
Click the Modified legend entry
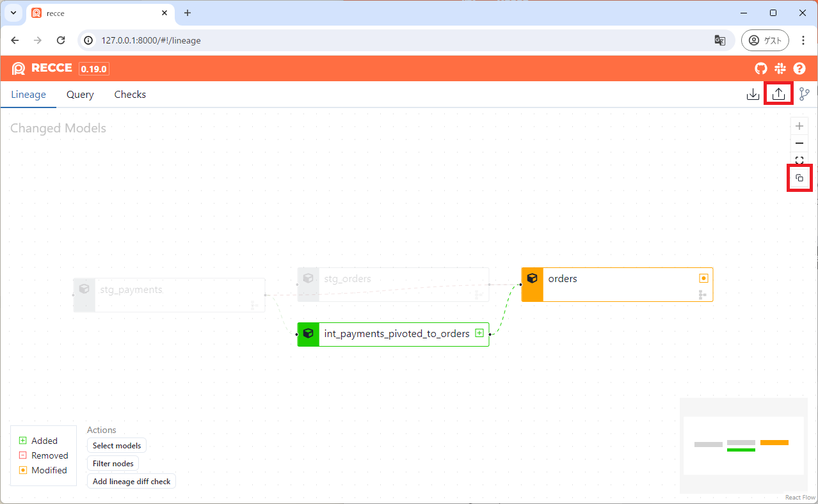click(43, 470)
